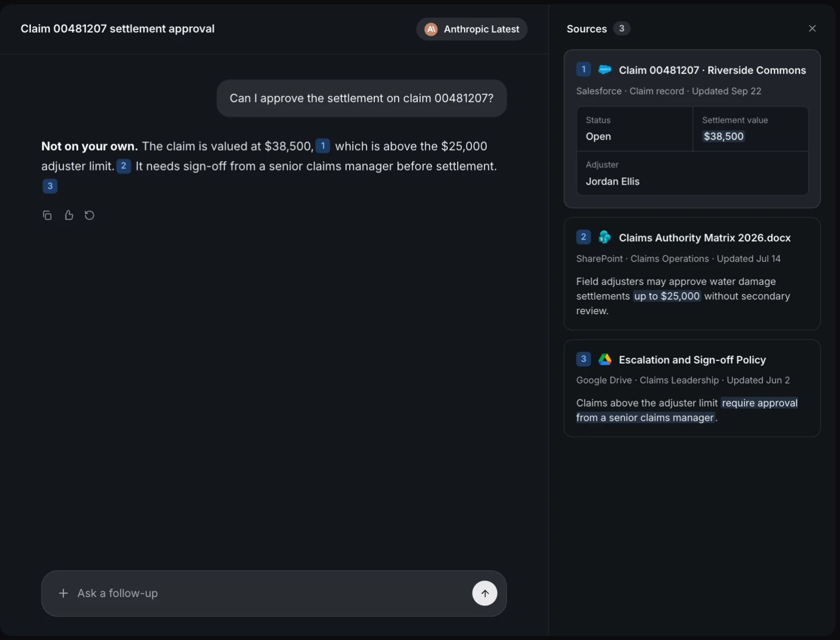The height and width of the screenshot is (640, 840).
Task: Click the chat title 'Claim 00481207 settlement approval'
Action: [x=118, y=29]
